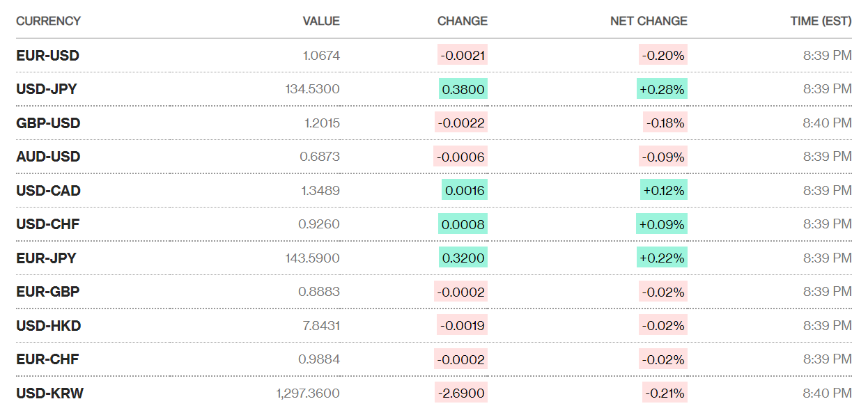Open the USD-CHF currency pair
Viewport: 868px width, 406px height.
point(48,224)
